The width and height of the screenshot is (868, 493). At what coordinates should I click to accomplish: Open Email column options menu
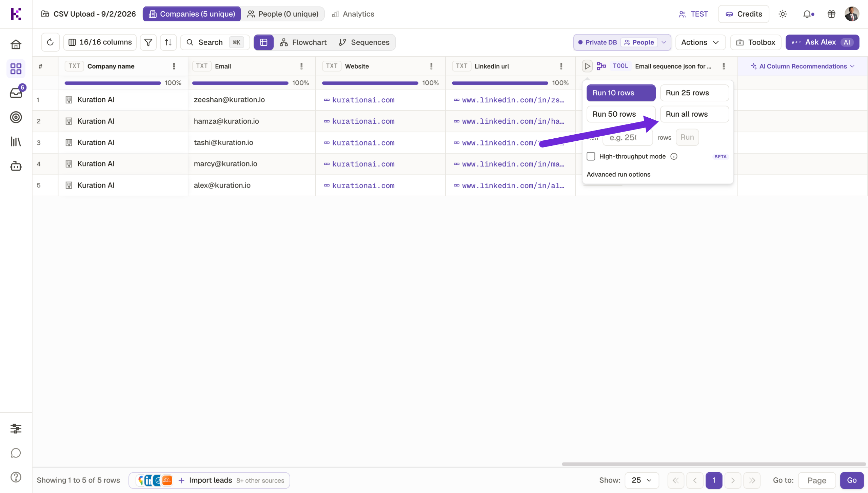click(301, 66)
